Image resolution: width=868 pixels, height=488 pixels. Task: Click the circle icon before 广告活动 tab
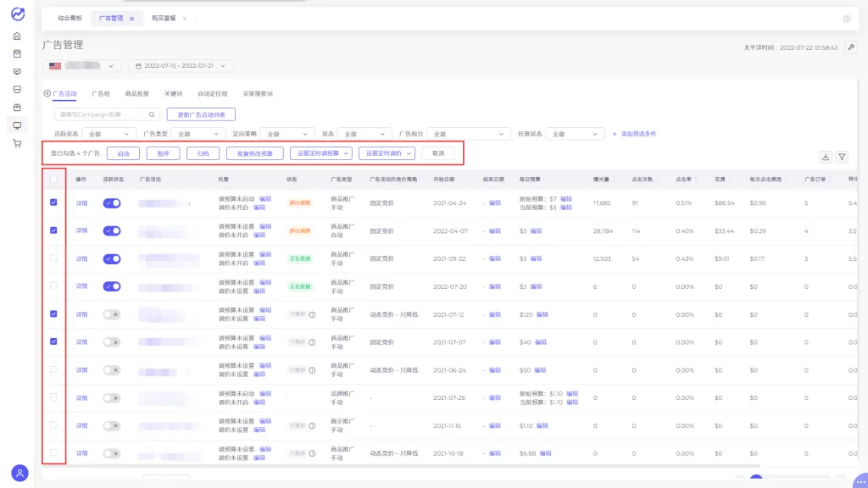(47, 93)
